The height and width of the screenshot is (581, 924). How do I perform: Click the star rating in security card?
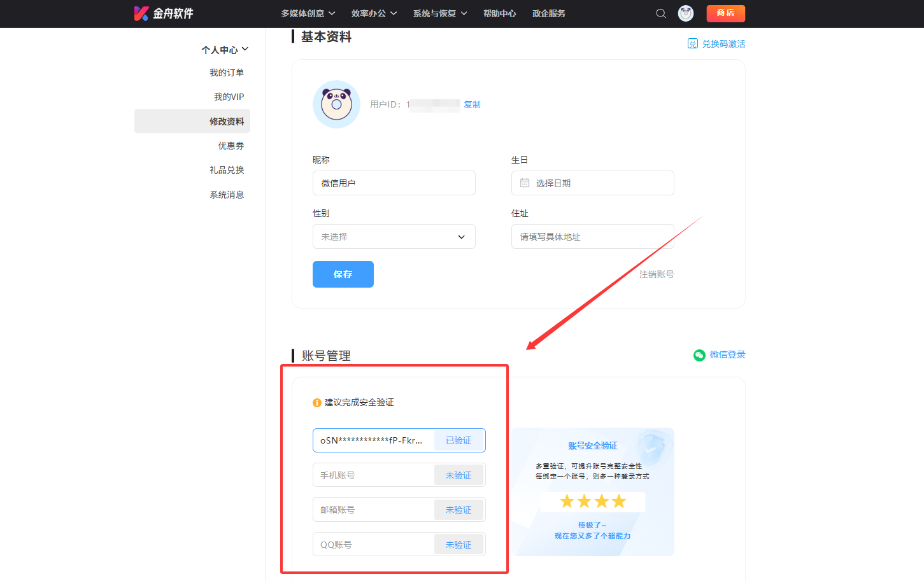(593, 501)
